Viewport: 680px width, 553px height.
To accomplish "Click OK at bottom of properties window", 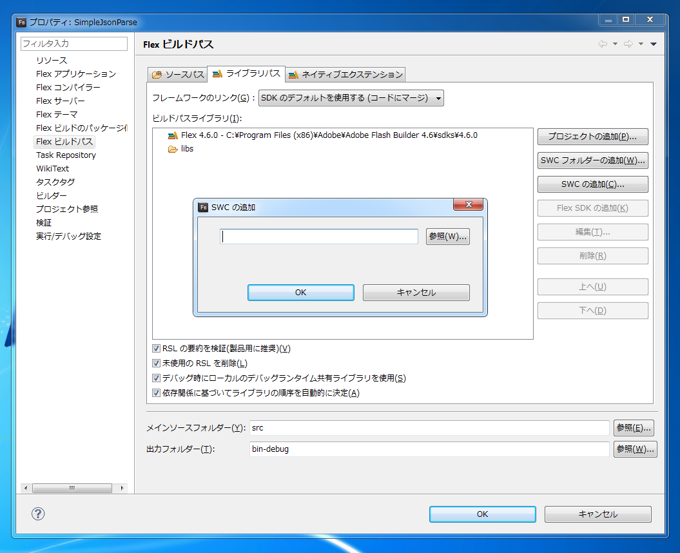I will click(x=482, y=514).
